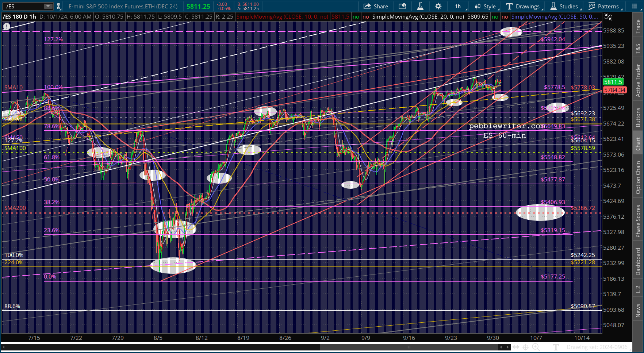Viewport: 644px width, 353px height.
Task: Click the horizontal time scrollbar thumb
Action: (x=409, y=347)
